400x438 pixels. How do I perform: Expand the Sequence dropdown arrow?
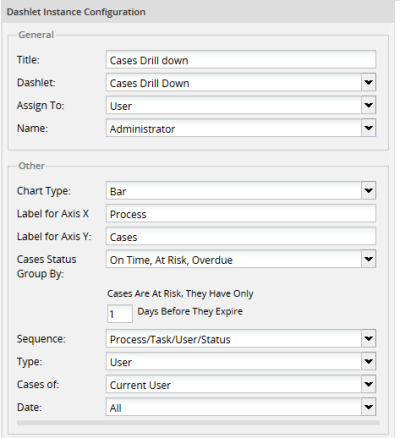coord(368,339)
